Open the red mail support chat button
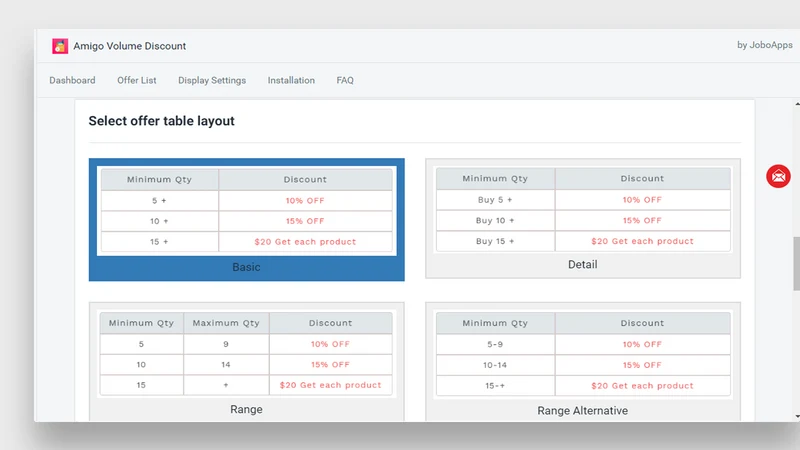This screenshot has width=800, height=450. 778,176
